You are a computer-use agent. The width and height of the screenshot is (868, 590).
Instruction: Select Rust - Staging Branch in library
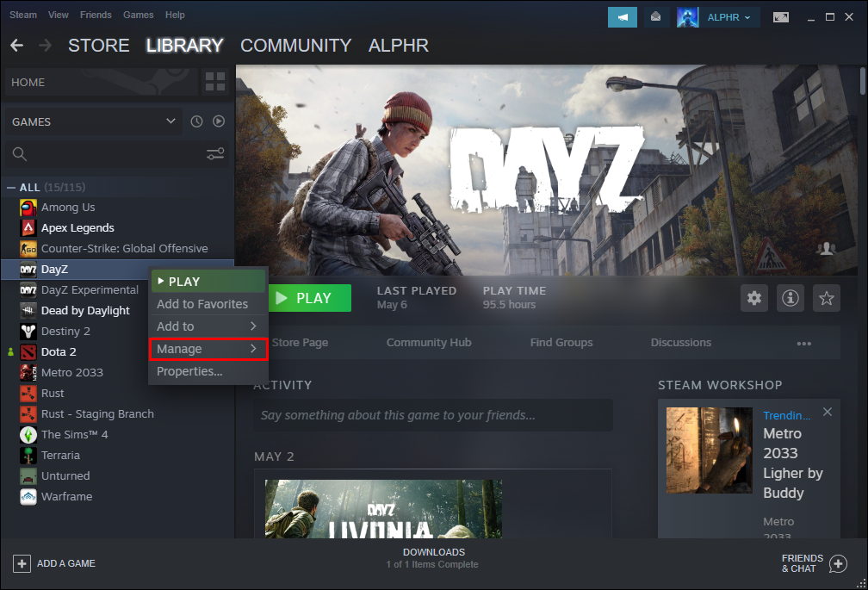click(97, 414)
